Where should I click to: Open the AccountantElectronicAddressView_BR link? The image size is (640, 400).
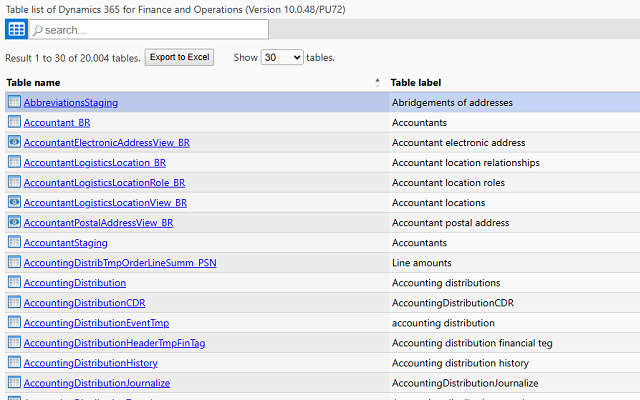[107, 143]
